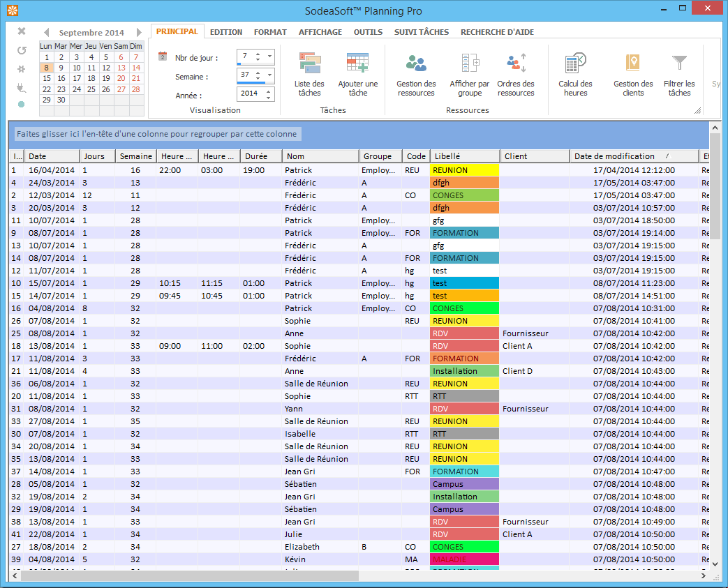The height and width of the screenshot is (588, 728).
Task: Click Septembre 2014 month label
Action: coord(91,33)
